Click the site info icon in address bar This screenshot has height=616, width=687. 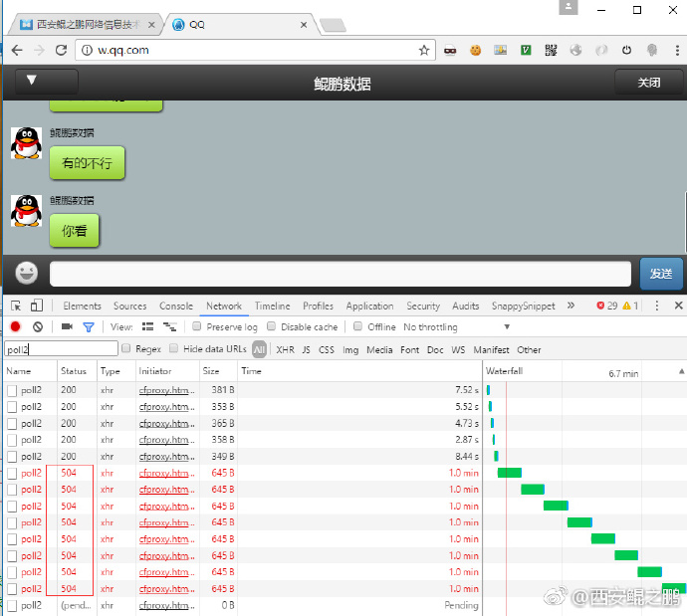point(88,51)
